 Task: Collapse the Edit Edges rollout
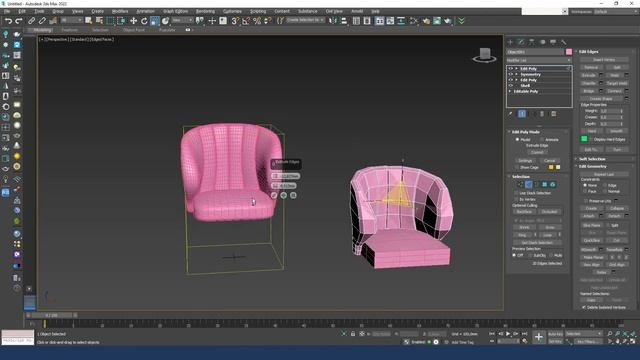pyautogui.click(x=588, y=52)
